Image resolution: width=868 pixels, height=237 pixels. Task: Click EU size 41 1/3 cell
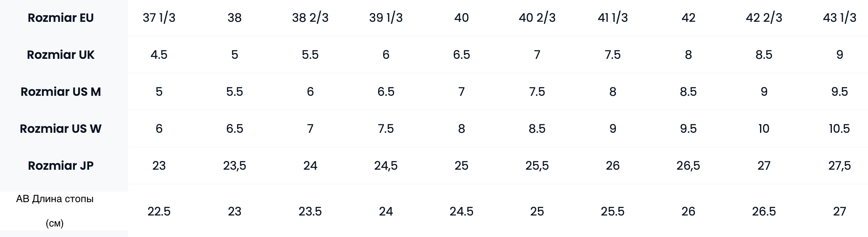(613, 18)
